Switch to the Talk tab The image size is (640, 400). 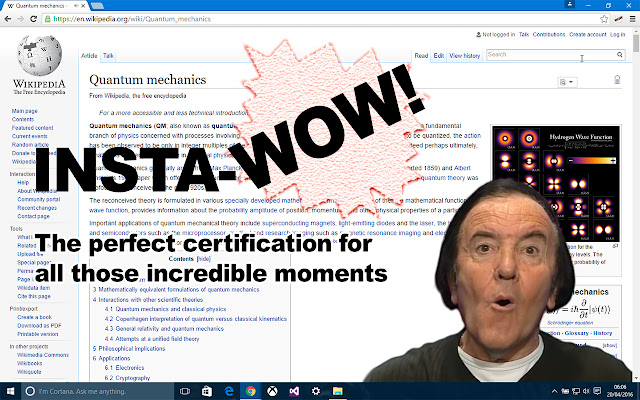(x=108, y=56)
